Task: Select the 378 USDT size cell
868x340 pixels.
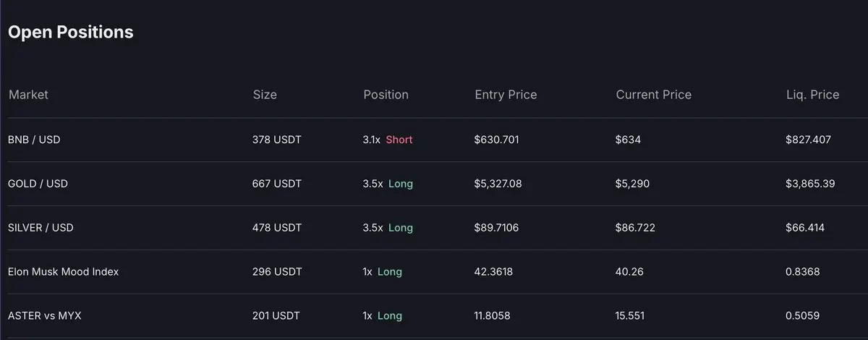Action: (277, 140)
